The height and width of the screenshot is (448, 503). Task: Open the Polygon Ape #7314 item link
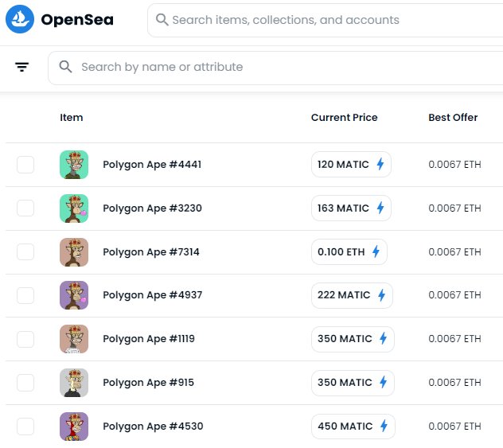click(151, 252)
